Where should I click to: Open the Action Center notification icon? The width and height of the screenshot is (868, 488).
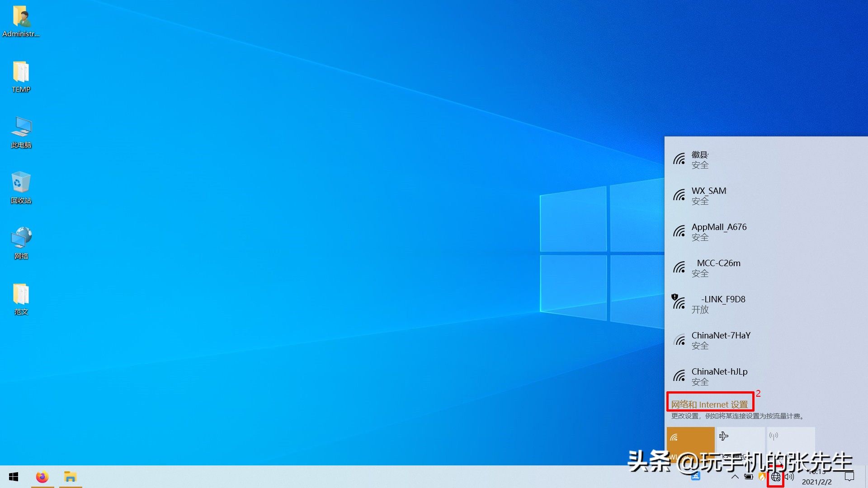(849, 477)
